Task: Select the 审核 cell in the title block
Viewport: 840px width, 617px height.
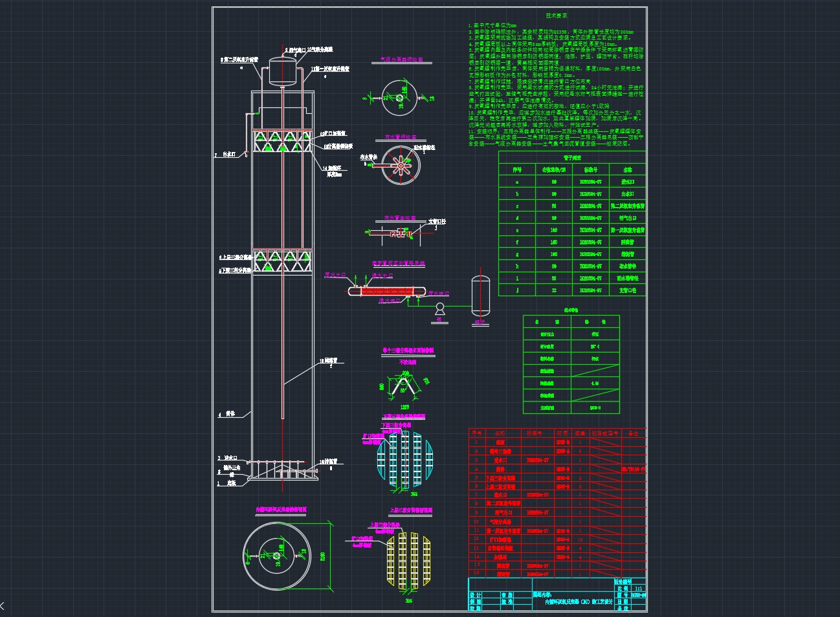Action: click(x=507, y=595)
